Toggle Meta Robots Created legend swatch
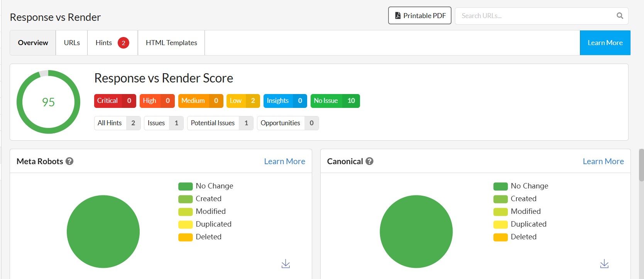The height and width of the screenshot is (279, 644). tap(185, 199)
